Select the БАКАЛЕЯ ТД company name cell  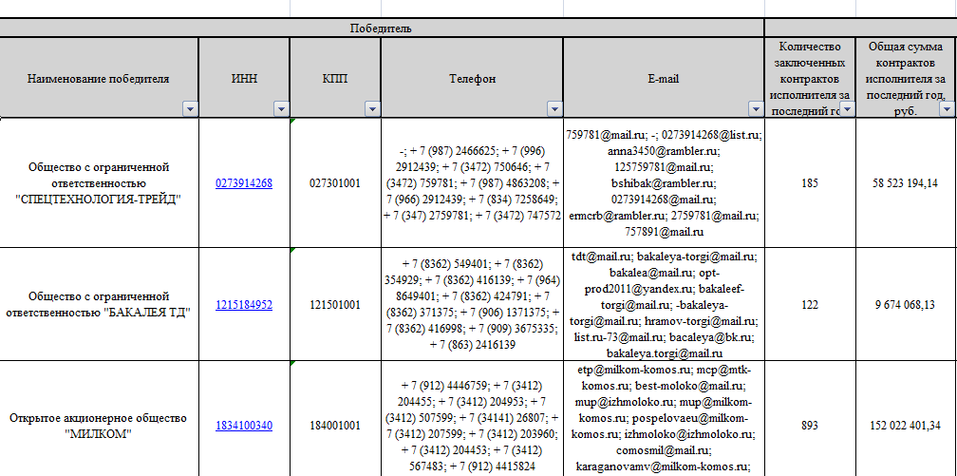pyautogui.click(x=99, y=305)
